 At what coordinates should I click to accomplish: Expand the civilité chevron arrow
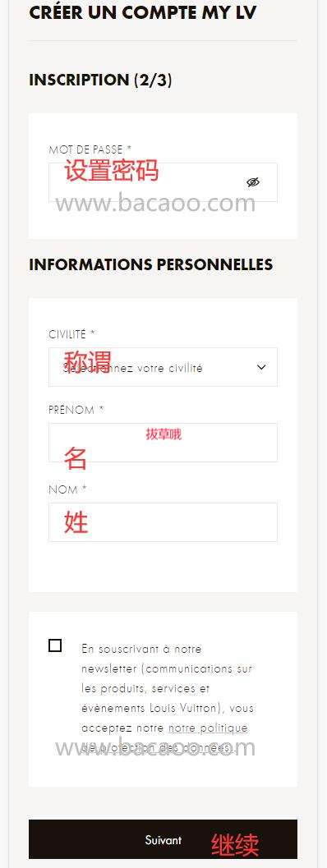tap(261, 367)
